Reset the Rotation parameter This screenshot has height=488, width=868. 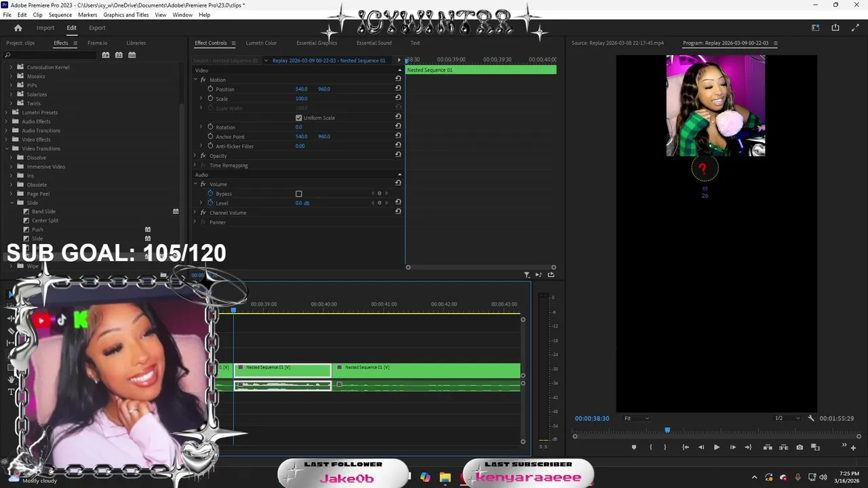tap(398, 127)
